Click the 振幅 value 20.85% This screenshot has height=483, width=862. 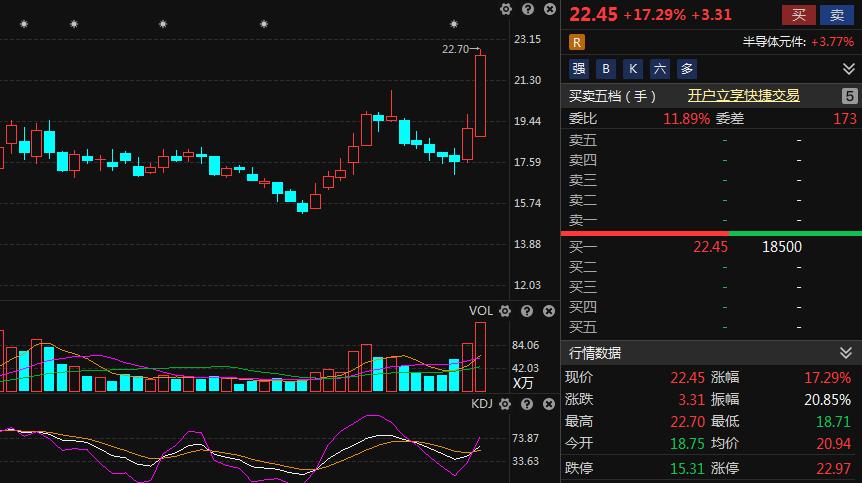click(x=827, y=399)
